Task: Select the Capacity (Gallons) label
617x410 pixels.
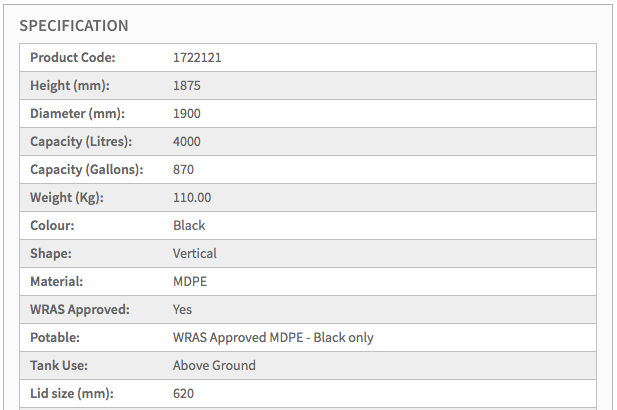Action: (x=86, y=170)
